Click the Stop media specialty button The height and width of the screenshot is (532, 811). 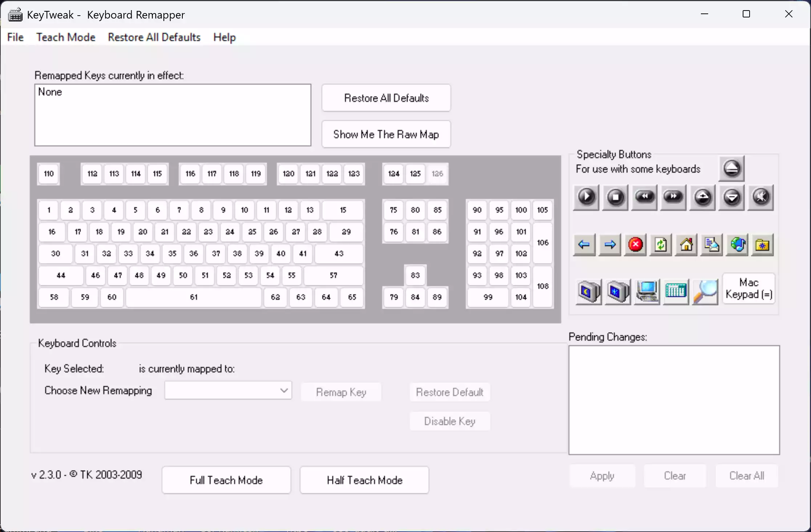[x=615, y=198]
